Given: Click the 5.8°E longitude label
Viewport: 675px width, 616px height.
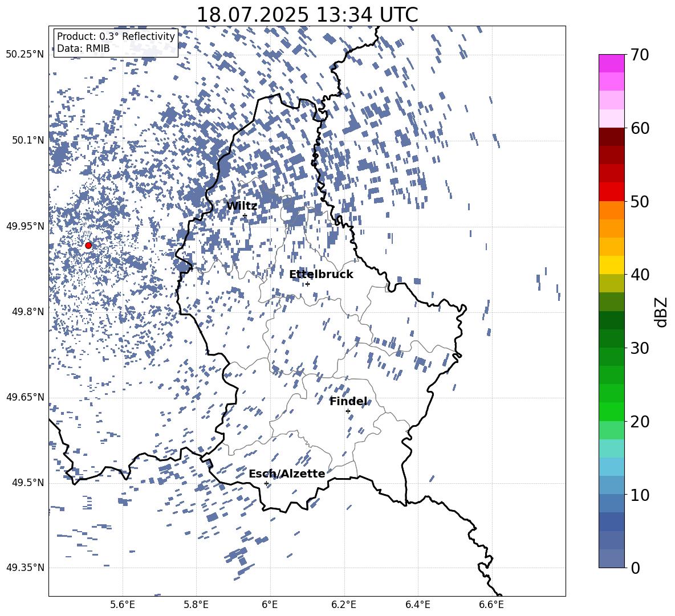Looking at the screenshot, I should coord(196,605).
